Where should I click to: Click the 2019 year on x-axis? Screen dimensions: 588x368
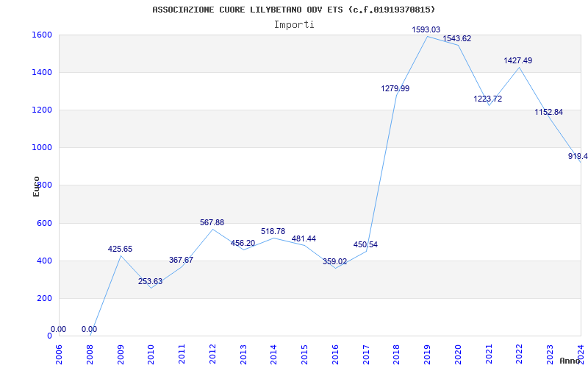[x=427, y=355]
